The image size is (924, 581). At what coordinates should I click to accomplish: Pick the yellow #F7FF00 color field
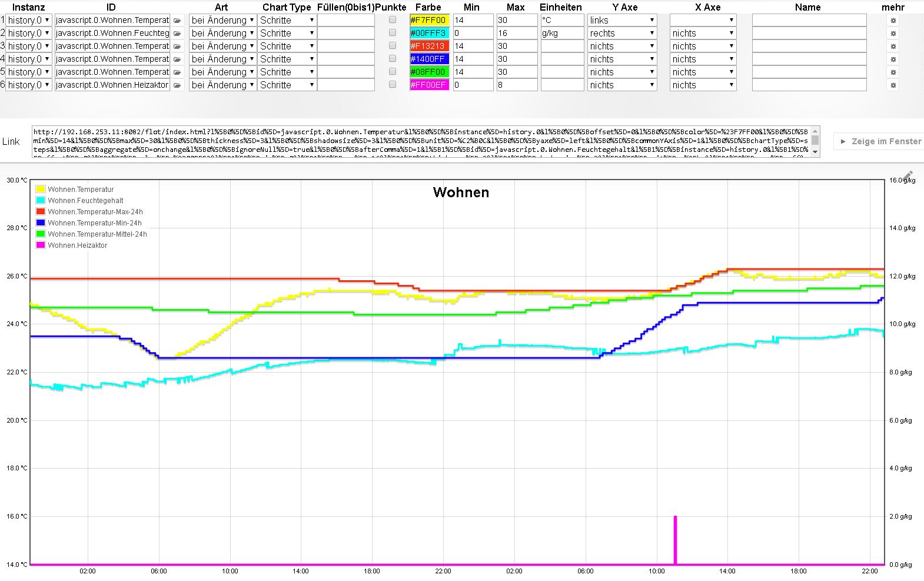[x=429, y=20]
